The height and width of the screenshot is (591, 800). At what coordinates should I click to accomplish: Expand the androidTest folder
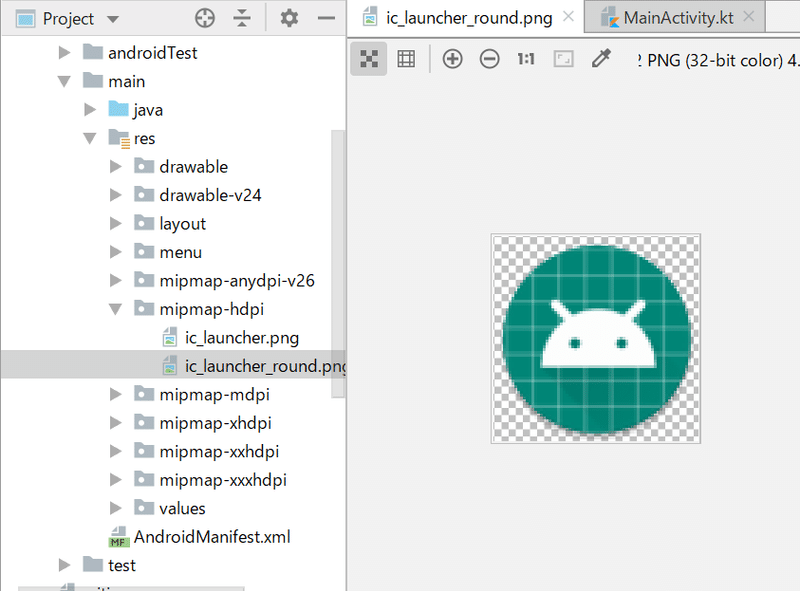pyautogui.click(x=64, y=53)
